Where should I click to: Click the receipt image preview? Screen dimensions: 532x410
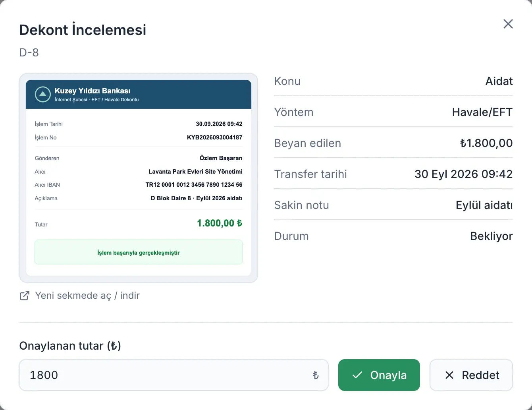coord(139,178)
